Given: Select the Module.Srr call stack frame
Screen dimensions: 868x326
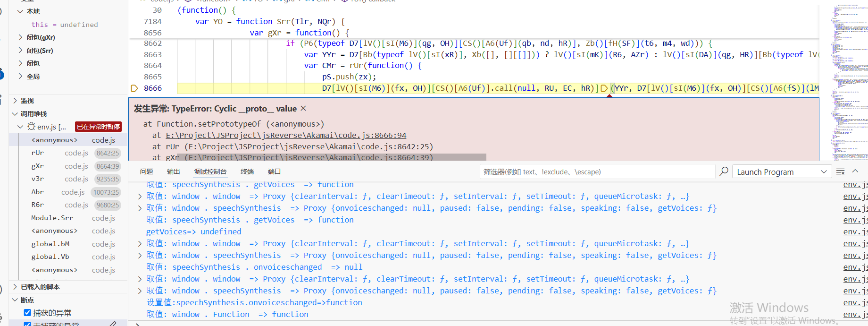Looking at the screenshot, I should click(x=68, y=218).
